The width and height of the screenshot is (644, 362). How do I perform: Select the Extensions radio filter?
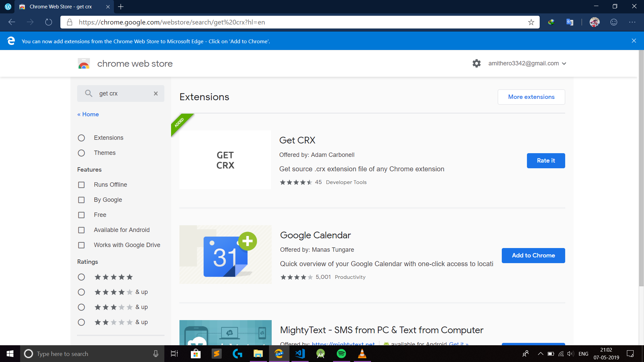(81, 138)
